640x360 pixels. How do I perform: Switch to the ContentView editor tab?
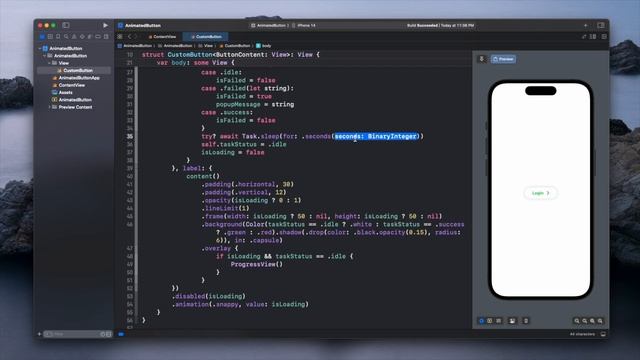coord(162,37)
